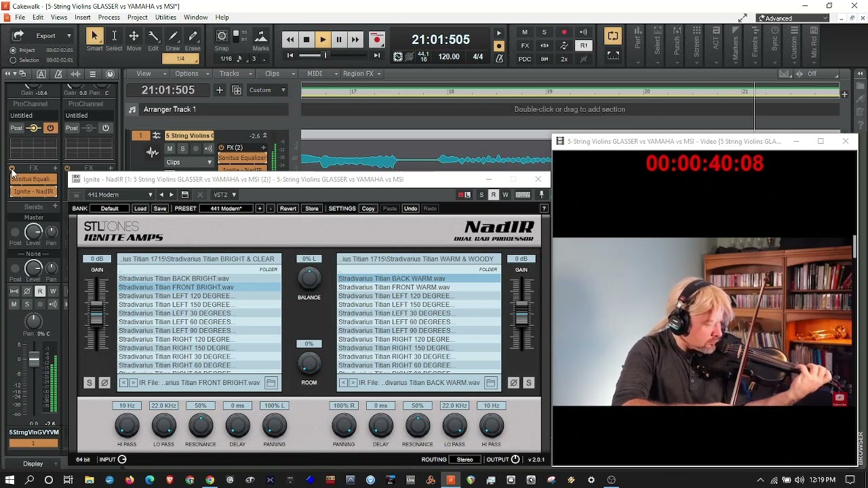Screen dimensions: 868x488
Task: Click the NadIR Store preset button
Action: coord(312,209)
